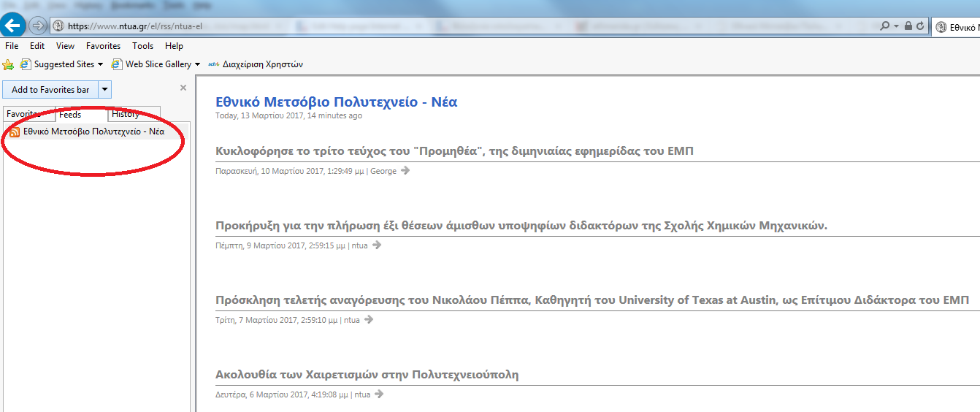The image size is (980, 412).
Task: Open the Νικολάου Πέππα ceremony invitation headline
Action: [x=592, y=300]
